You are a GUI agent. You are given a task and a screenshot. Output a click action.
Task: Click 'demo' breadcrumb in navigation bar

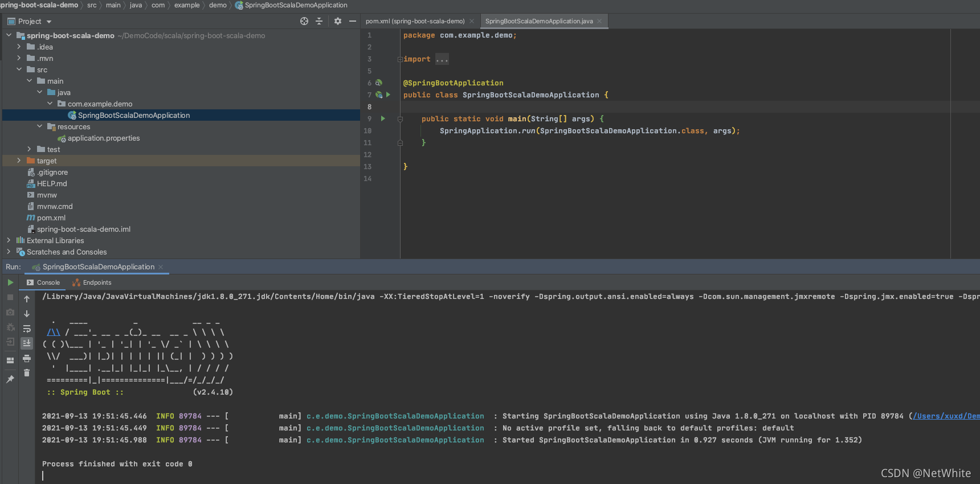218,5
